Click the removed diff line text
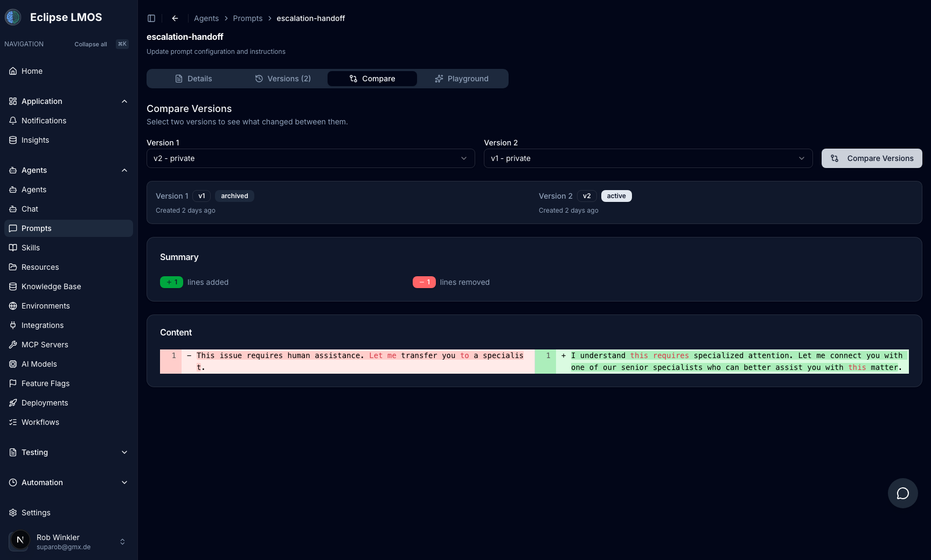This screenshot has height=560, width=931. point(360,361)
